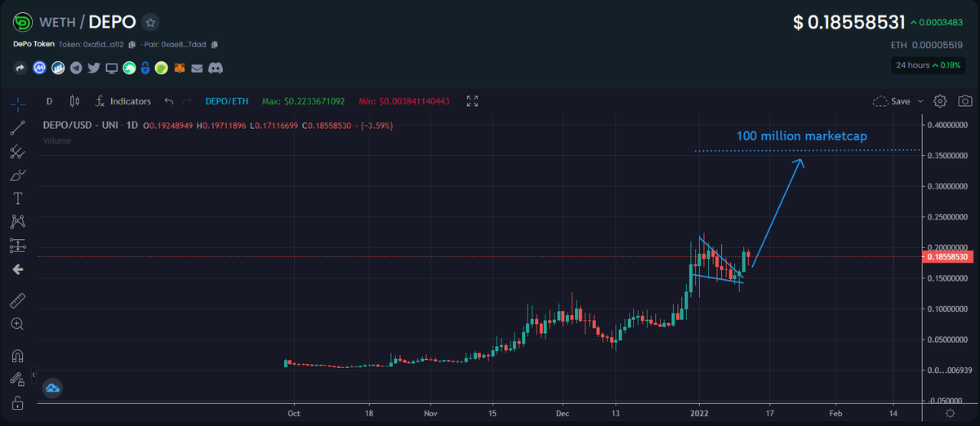Open the CoinGecko link icon
The width and height of the screenshot is (980, 426).
pyautogui.click(x=129, y=69)
